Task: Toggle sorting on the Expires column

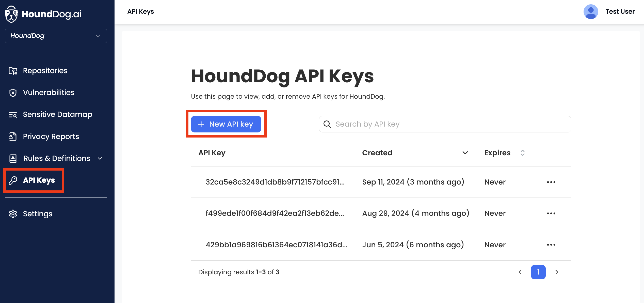Action: [522, 153]
